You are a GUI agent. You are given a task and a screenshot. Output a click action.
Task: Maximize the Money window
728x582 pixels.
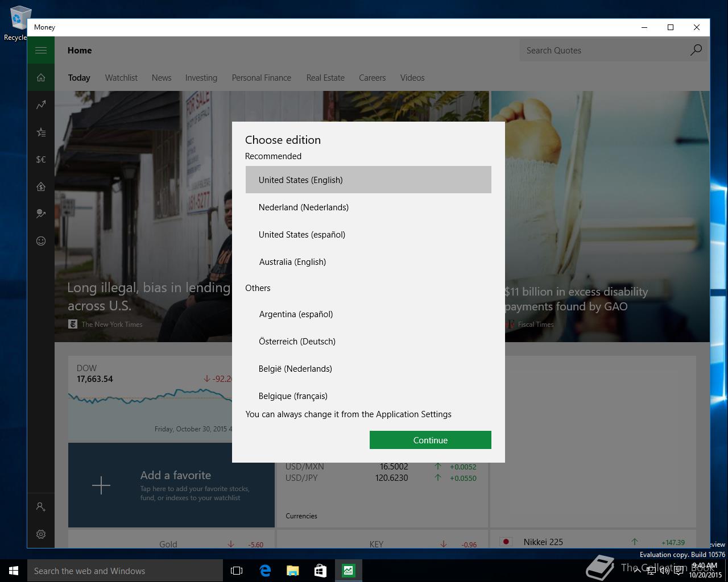pyautogui.click(x=671, y=27)
